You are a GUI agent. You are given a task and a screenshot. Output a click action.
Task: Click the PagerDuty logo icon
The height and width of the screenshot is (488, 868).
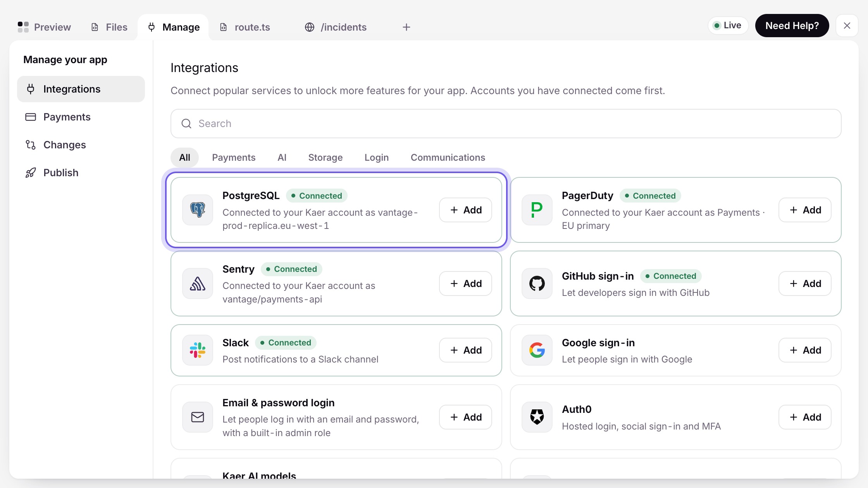(x=537, y=210)
